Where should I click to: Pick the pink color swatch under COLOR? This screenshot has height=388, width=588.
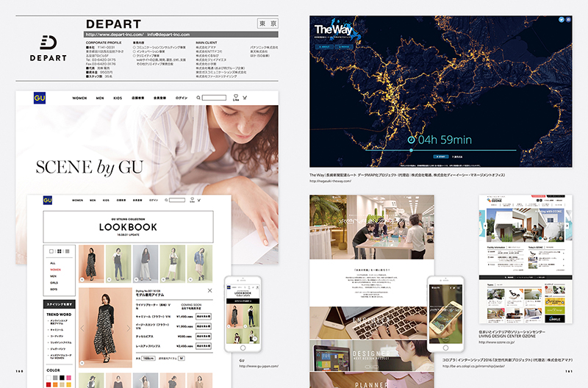tap(68, 378)
